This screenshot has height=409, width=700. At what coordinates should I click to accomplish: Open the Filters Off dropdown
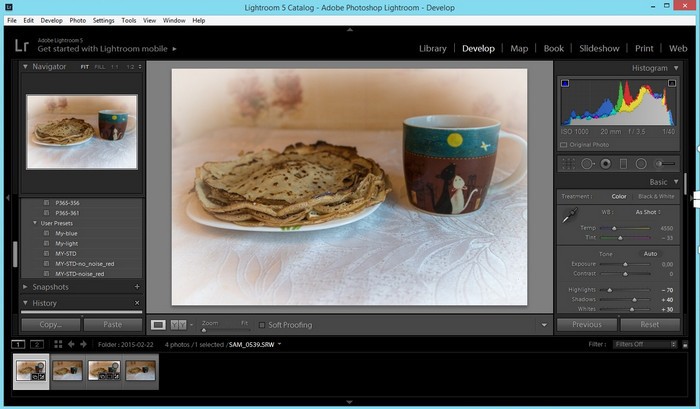tap(646, 344)
